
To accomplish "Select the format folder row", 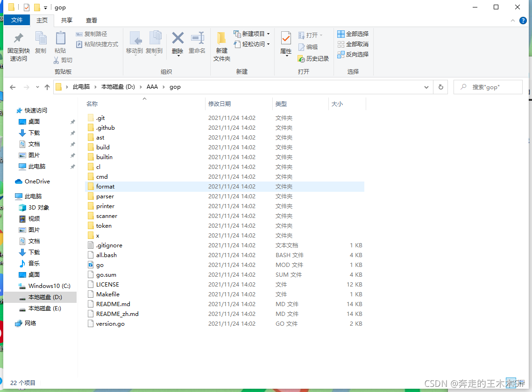I will pos(225,187).
